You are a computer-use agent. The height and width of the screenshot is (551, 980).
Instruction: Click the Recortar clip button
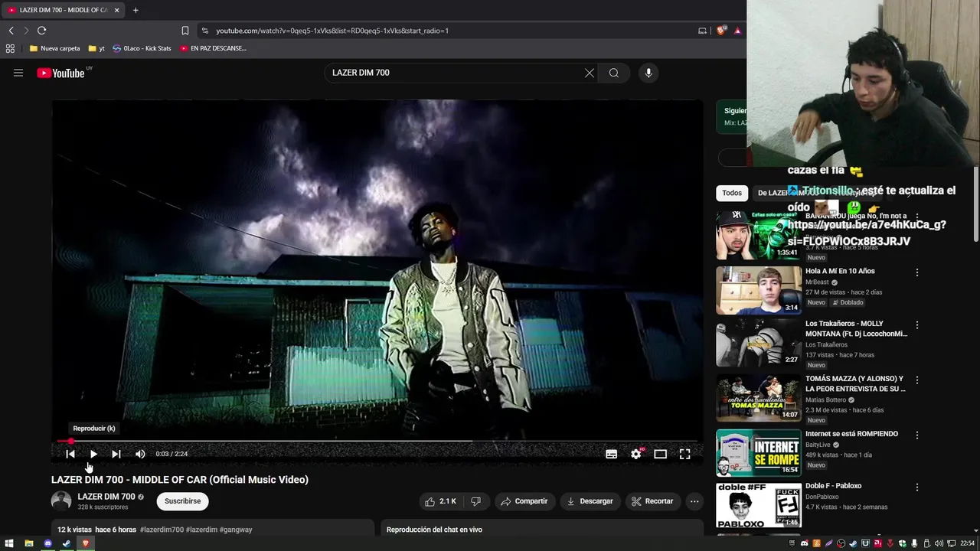pyautogui.click(x=652, y=501)
